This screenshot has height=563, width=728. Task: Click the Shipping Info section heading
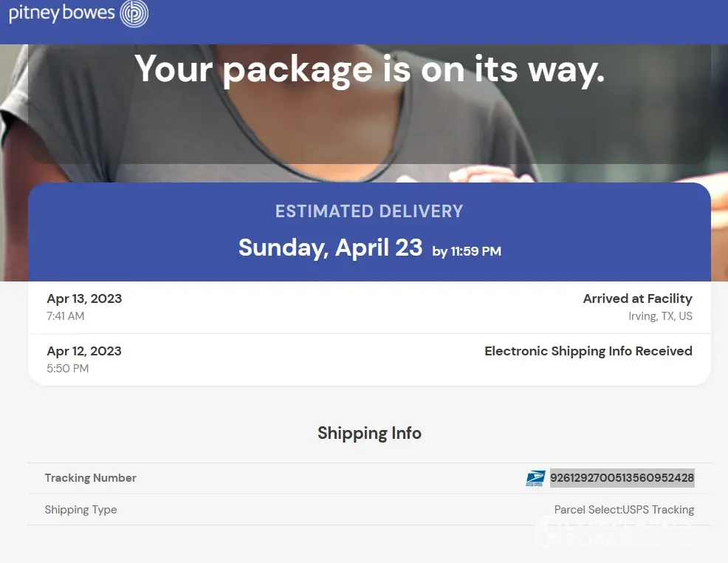coord(369,433)
